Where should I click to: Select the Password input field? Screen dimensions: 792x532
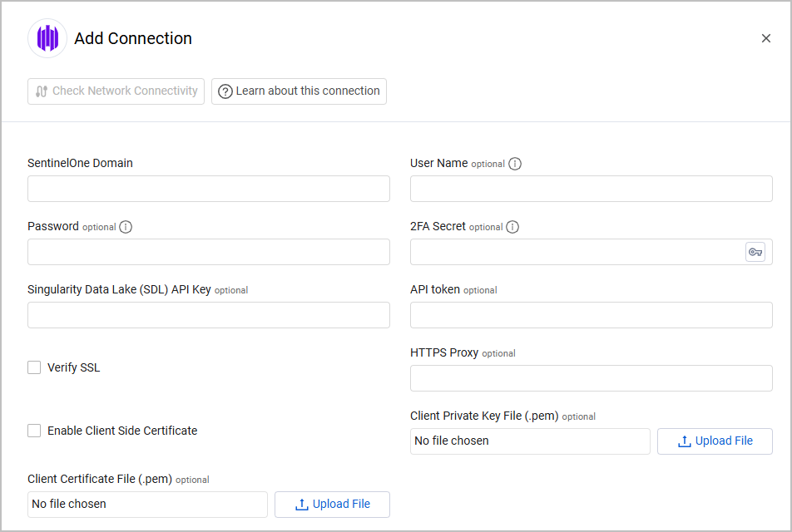pos(208,252)
